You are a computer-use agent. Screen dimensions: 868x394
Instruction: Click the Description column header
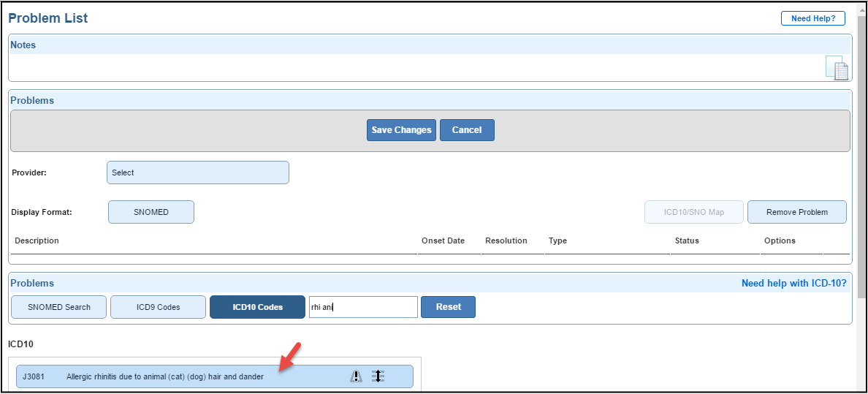click(37, 240)
